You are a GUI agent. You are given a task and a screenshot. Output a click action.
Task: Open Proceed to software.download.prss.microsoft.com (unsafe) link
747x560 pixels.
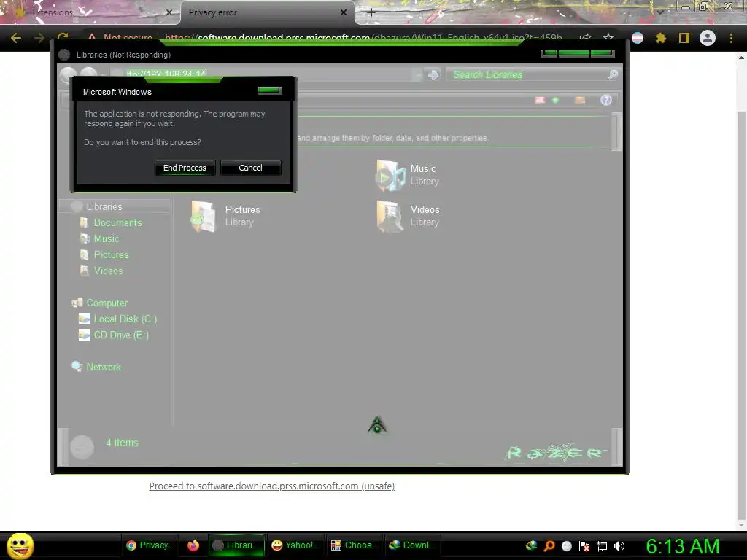pyautogui.click(x=271, y=486)
